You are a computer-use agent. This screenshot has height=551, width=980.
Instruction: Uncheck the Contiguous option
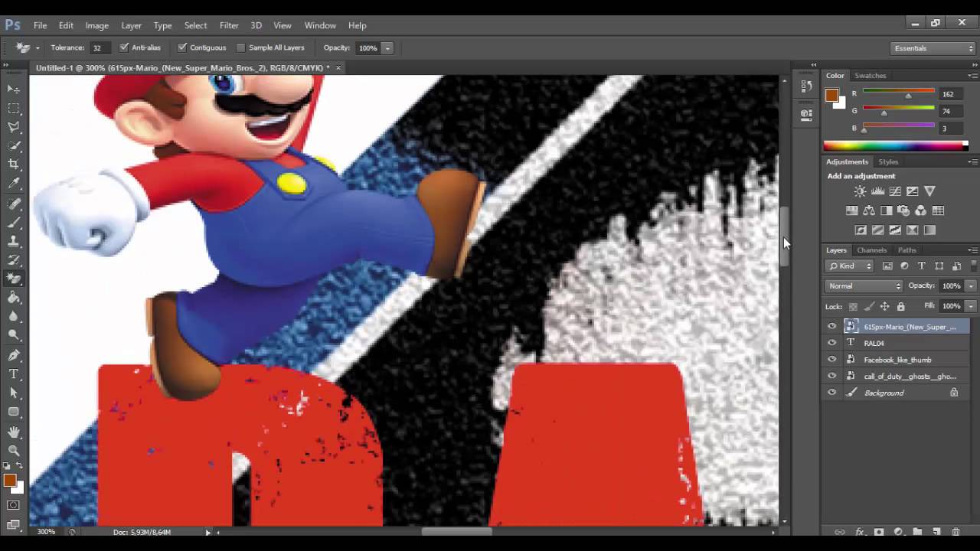pos(182,47)
